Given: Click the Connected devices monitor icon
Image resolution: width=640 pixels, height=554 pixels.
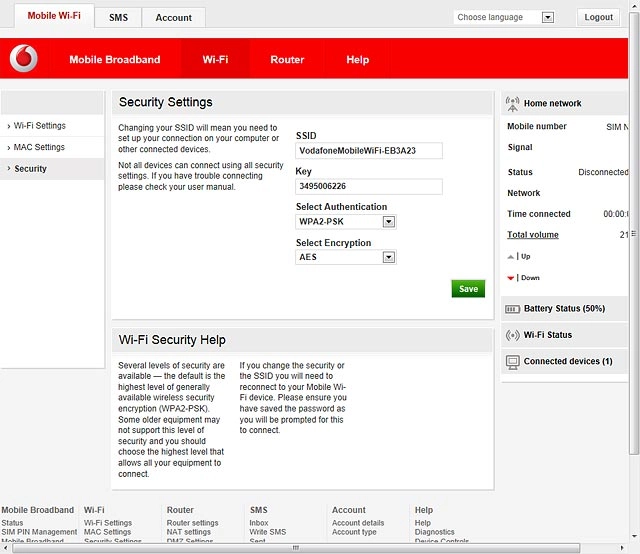Looking at the screenshot, I should point(512,362).
